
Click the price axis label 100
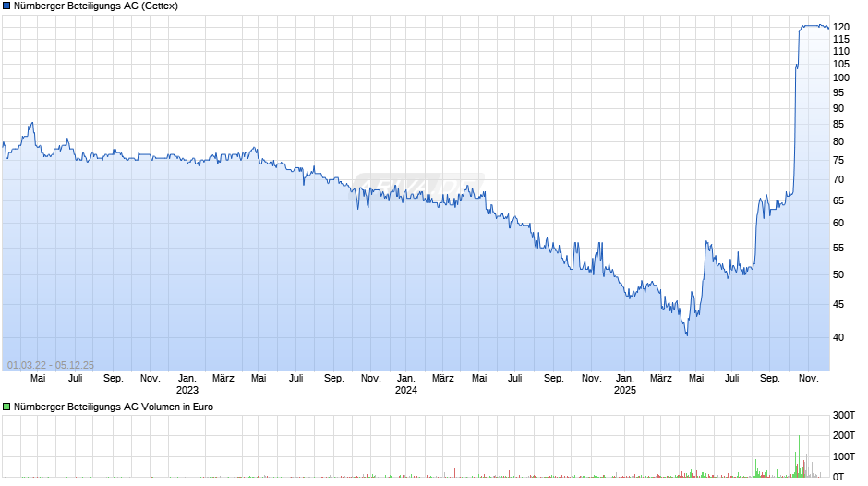pos(841,79)
